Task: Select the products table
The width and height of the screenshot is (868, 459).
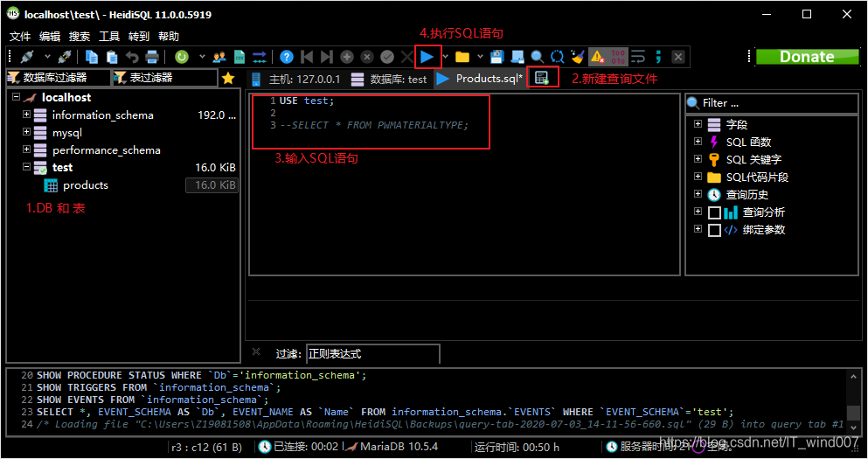Action: click(86, 185)
